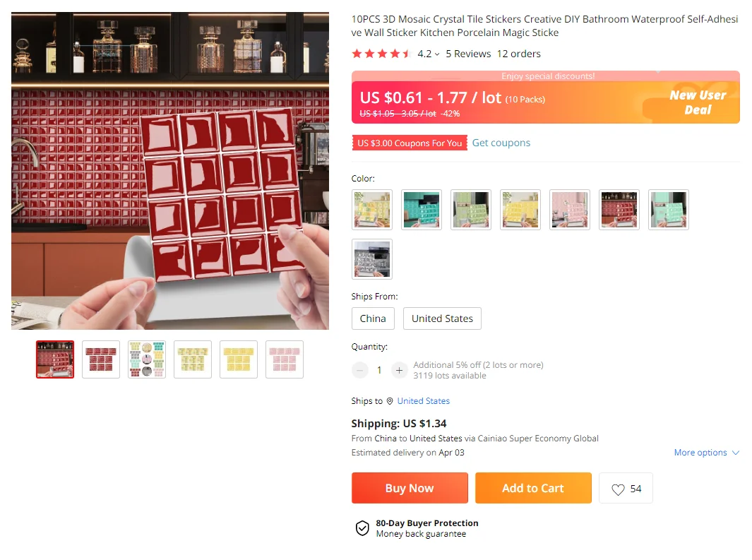Select China as ships-from location
752x560 pixels.
373,318
